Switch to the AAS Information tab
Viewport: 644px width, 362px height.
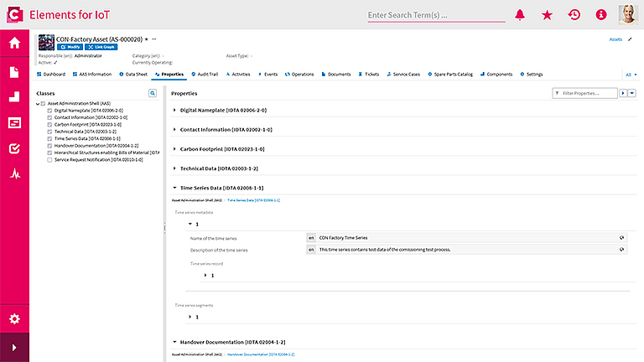click(92, 75)
